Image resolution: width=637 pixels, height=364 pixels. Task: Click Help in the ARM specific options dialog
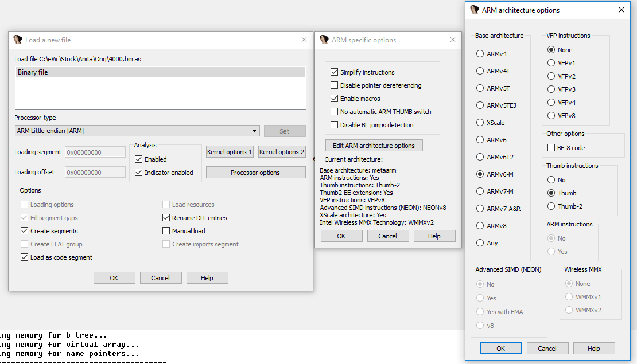434,236
